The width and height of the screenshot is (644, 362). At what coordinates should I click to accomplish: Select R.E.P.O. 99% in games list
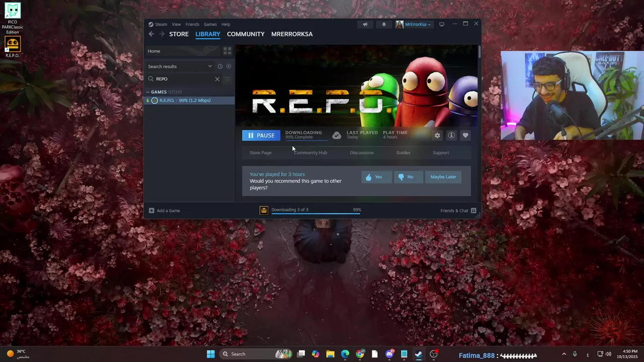tap(189, 101)
